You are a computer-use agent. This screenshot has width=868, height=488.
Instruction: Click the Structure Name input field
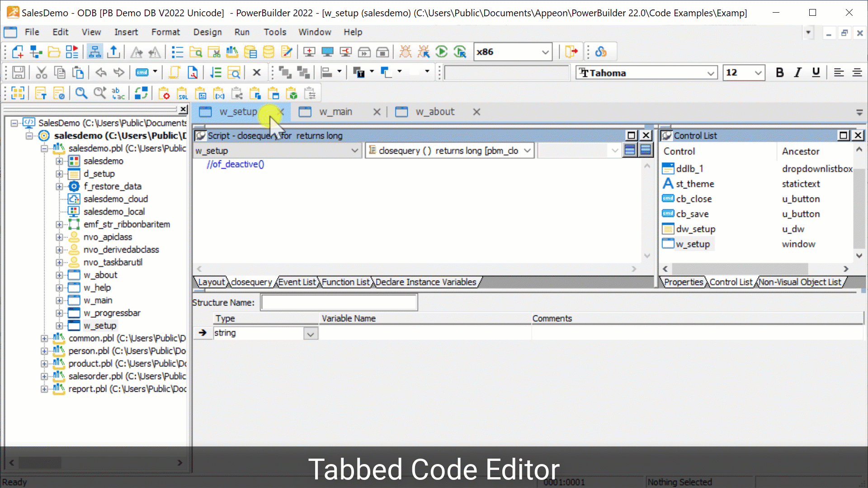[339, 302]
